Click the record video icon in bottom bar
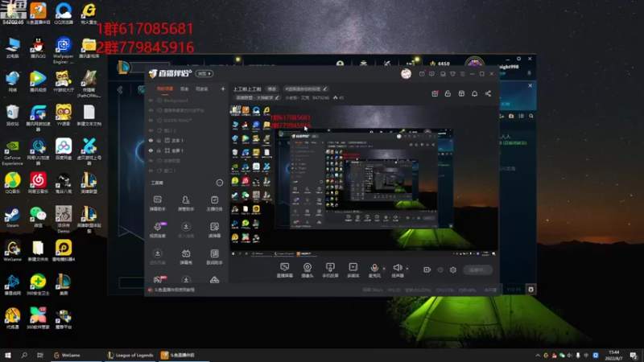 427,269
